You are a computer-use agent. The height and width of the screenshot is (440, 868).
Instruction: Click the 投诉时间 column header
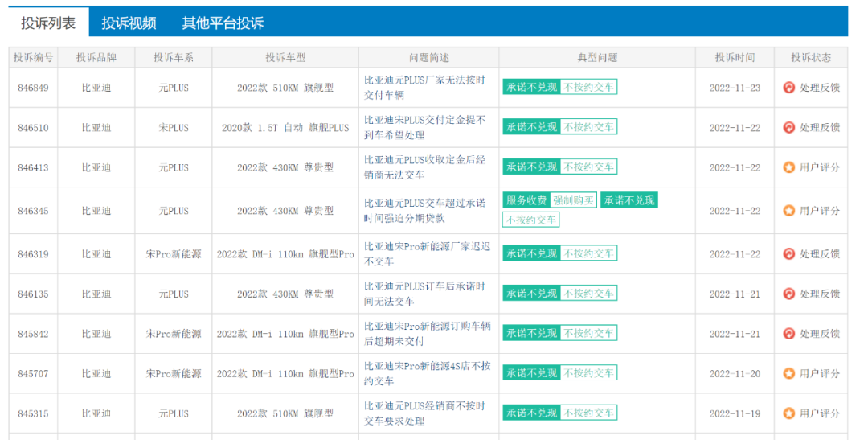735,58
